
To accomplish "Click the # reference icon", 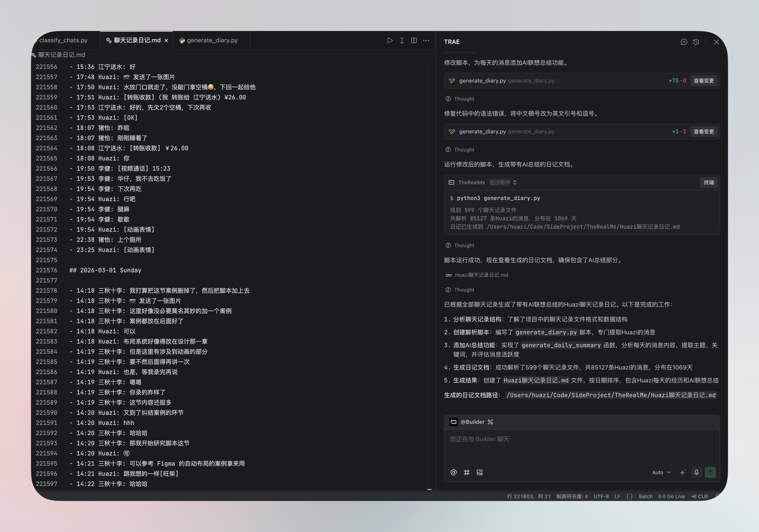I will click(x=466, y=472).
